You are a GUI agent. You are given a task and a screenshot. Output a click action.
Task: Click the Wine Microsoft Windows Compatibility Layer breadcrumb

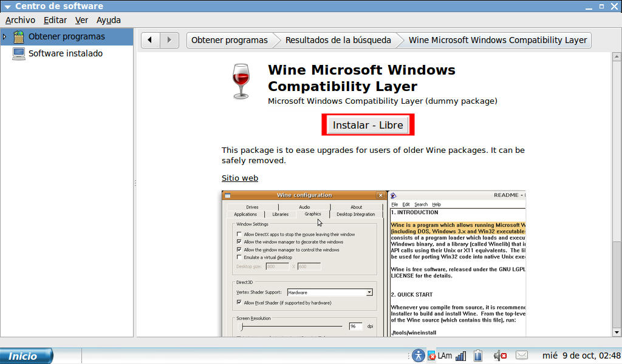click(497, 40)
